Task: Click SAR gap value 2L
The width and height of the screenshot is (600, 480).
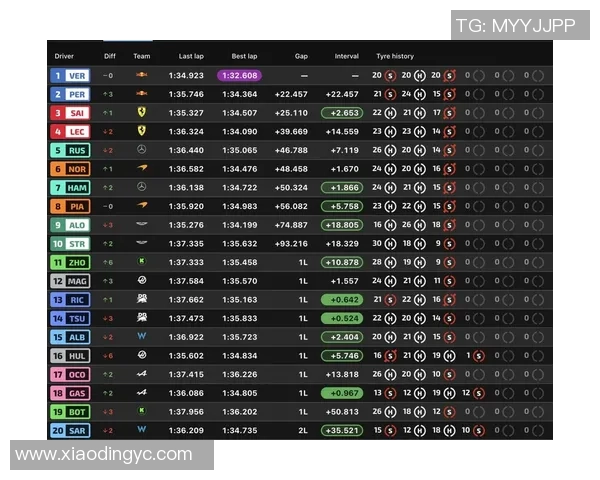Action: 303,431
